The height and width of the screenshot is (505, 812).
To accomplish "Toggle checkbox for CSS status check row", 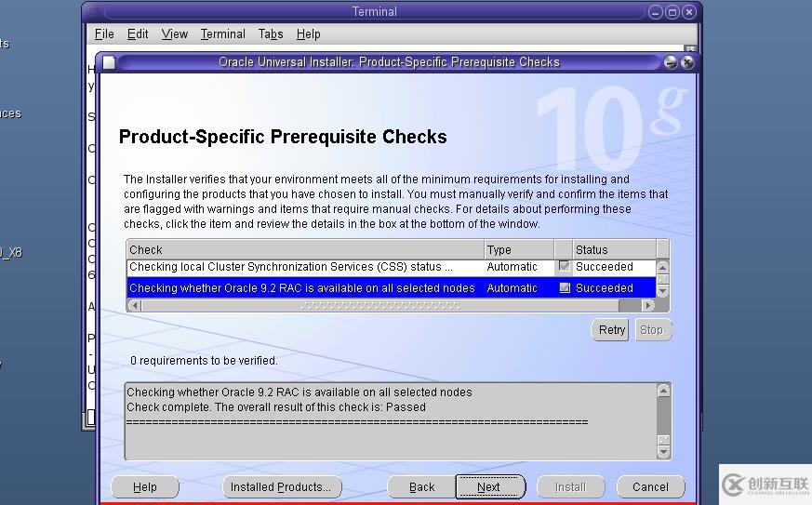I will (564, 266).
